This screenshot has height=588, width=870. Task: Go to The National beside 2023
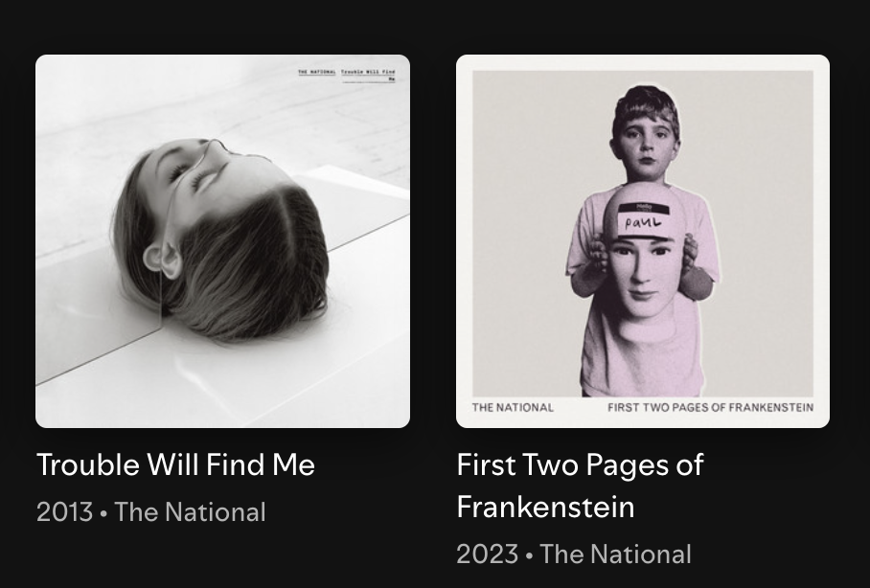pos(615,554)
